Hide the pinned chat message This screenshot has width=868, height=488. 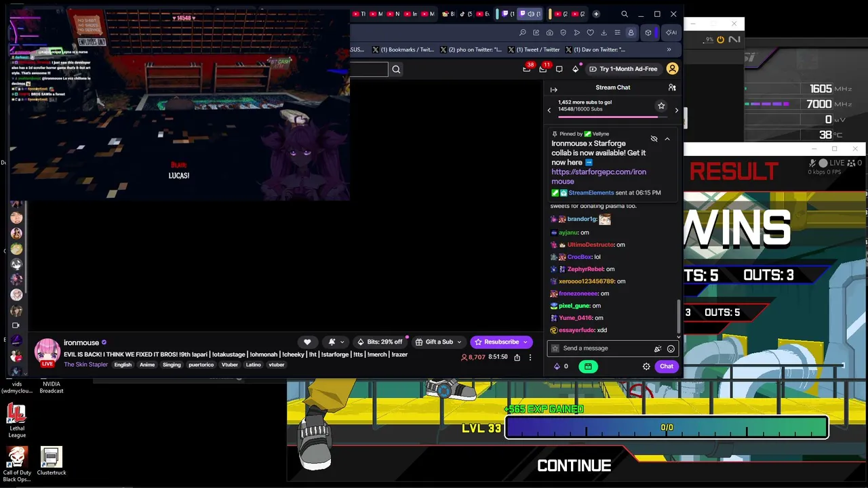click(654, 139)
